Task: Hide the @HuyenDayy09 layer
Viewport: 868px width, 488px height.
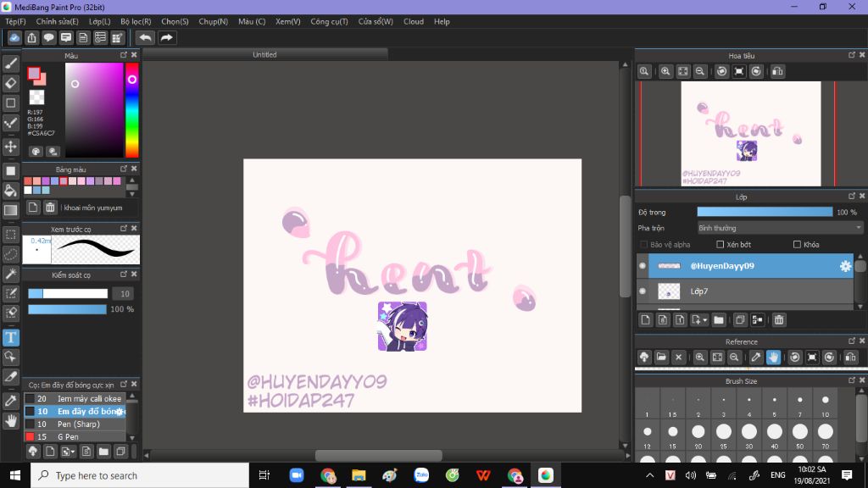Action: (x=643, y=266)
